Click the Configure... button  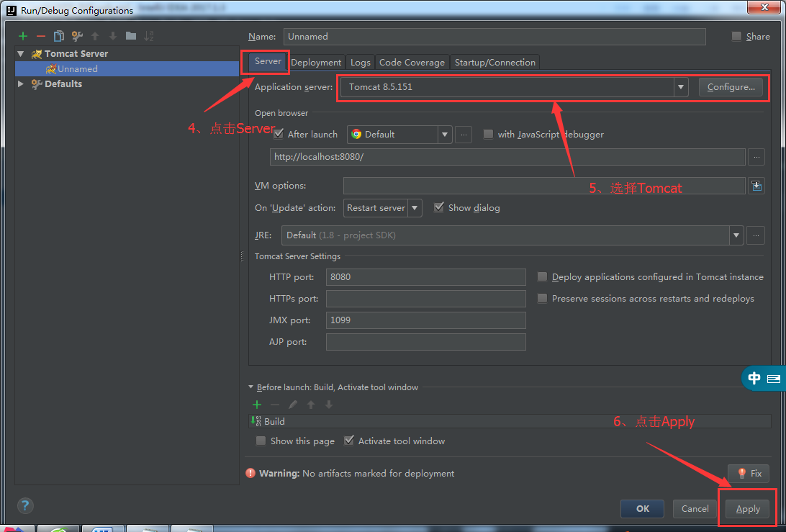pos(731,87)
